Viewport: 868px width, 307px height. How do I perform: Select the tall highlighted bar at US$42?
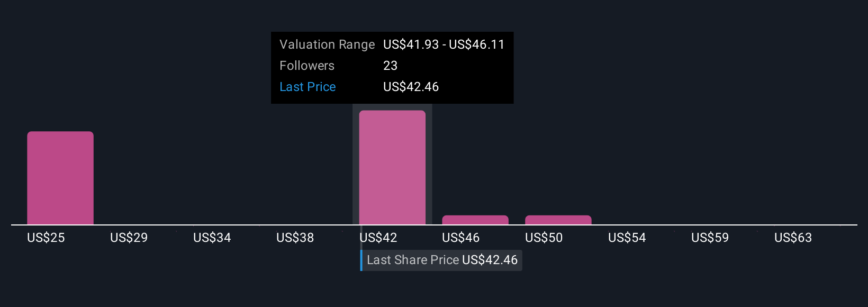[392, 167]
